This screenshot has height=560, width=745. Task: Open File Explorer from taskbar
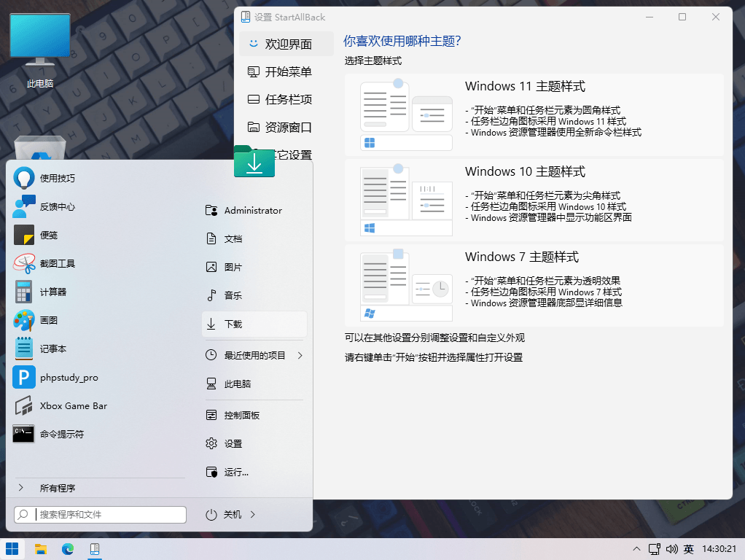click(x=41, y=549)
